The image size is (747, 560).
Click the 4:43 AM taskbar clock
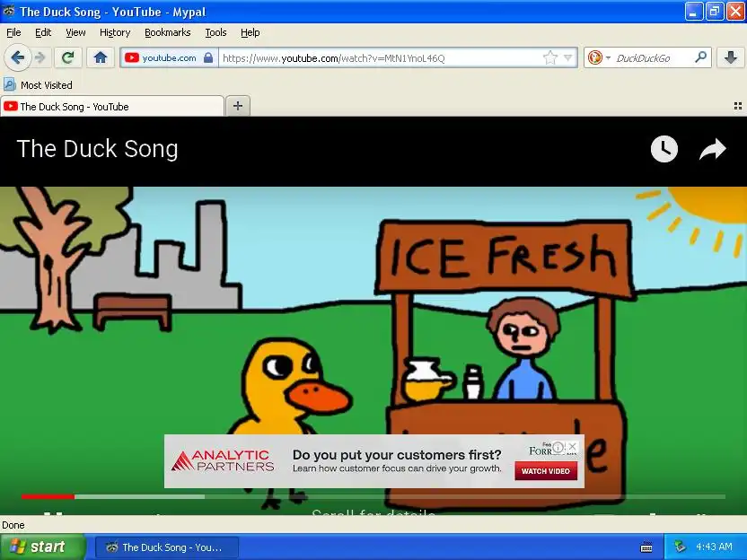(714, 547)
